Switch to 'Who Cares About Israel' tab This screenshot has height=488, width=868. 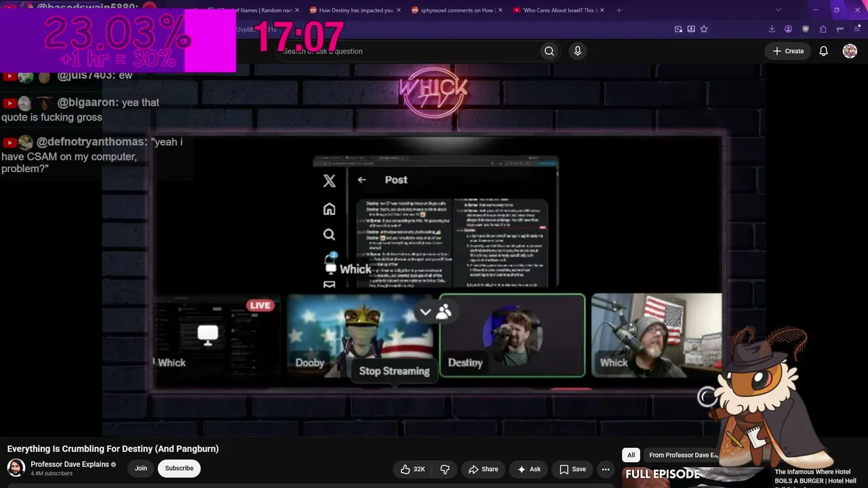(x=558, y=10)
